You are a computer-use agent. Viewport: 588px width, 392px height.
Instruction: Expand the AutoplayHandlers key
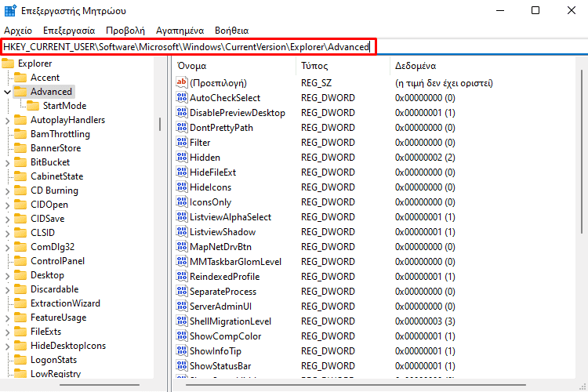[x=7, y=121]
